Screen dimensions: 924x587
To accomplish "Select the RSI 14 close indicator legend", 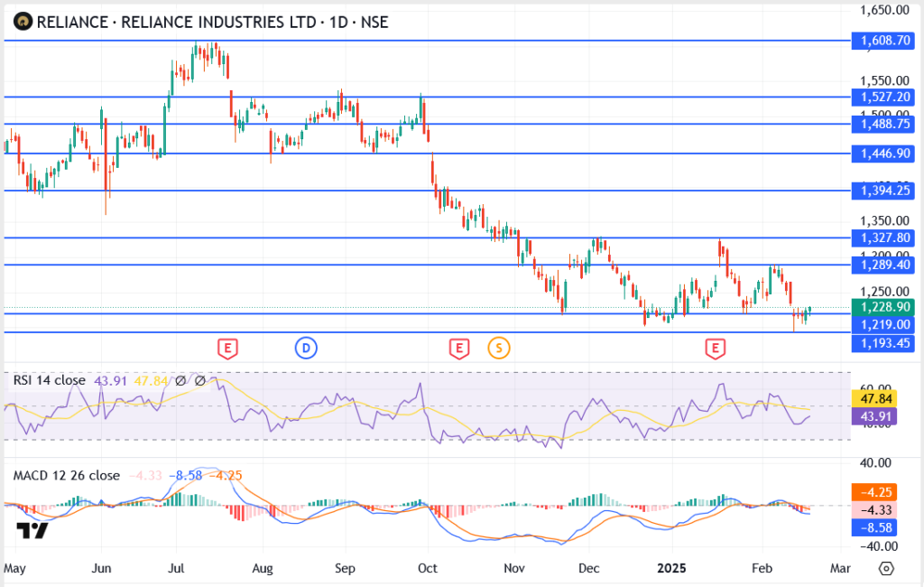I will tap(49, 381).
